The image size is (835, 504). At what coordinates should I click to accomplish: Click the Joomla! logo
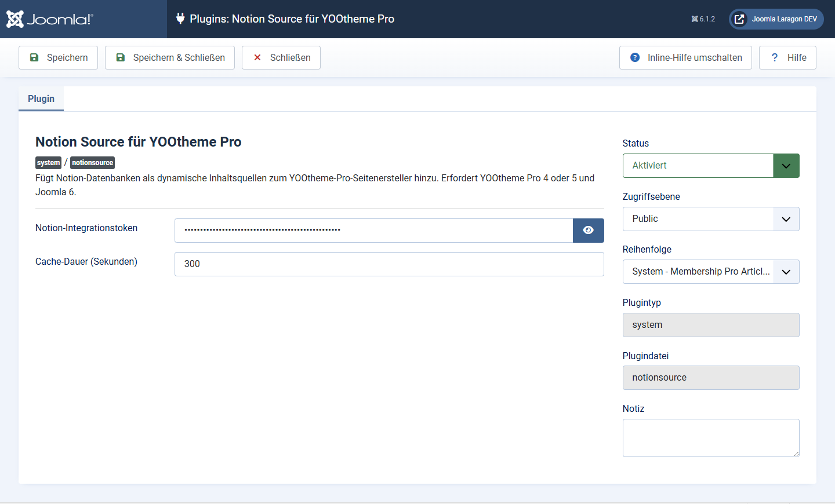tap(50, 19)
